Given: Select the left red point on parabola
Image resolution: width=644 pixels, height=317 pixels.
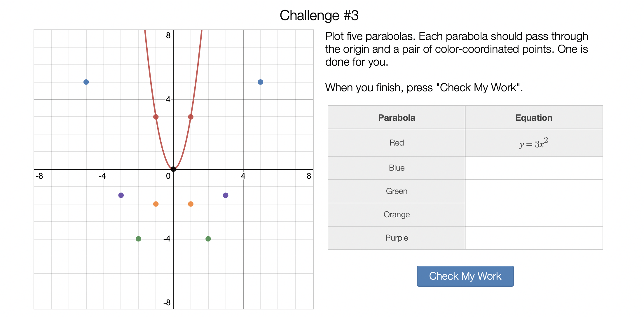Looking at the screenshot, I should click(x=156, y=117).
